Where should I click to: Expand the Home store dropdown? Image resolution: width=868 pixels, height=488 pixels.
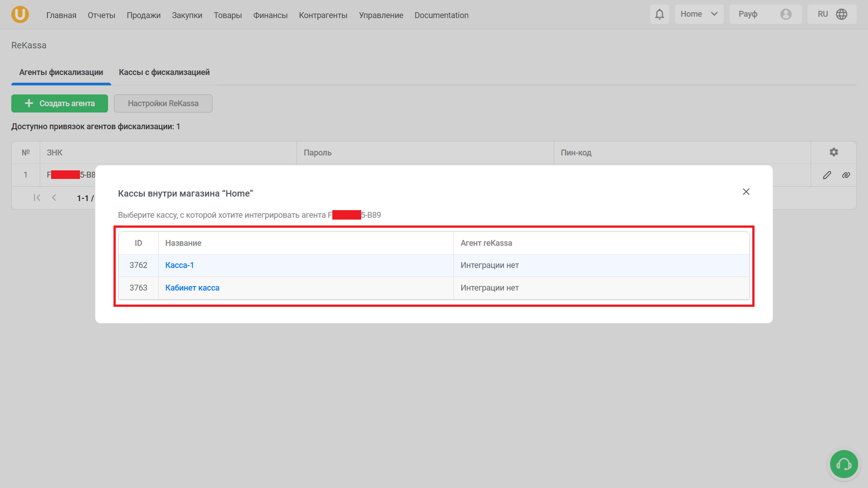coord(699,14)
